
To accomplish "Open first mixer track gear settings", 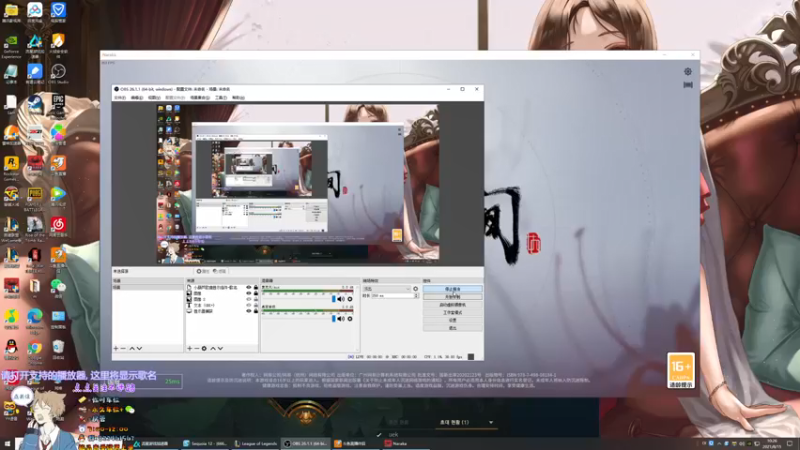I will coord(349,299).
